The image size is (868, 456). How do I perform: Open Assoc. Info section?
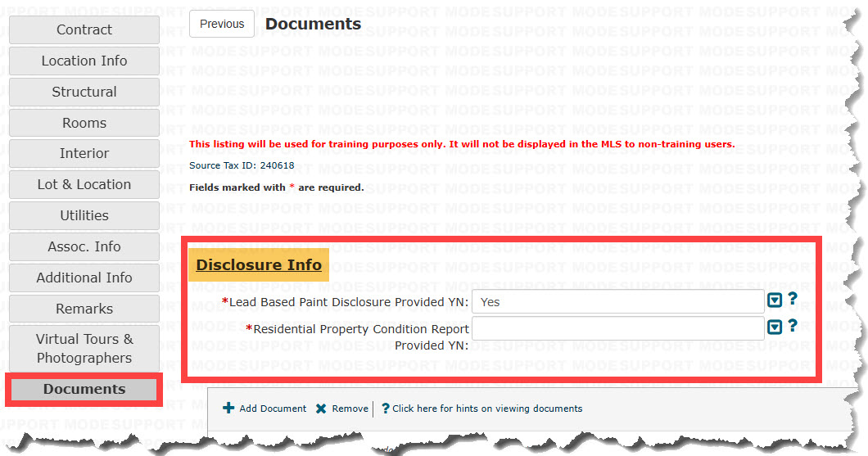click(84, 246)
